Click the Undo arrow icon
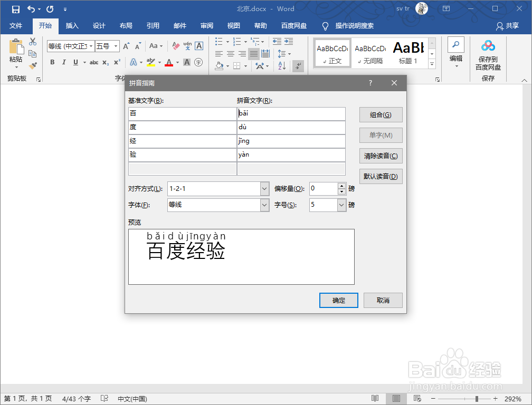The height and width of the screenshot is (405, 532). pos(31,9)
